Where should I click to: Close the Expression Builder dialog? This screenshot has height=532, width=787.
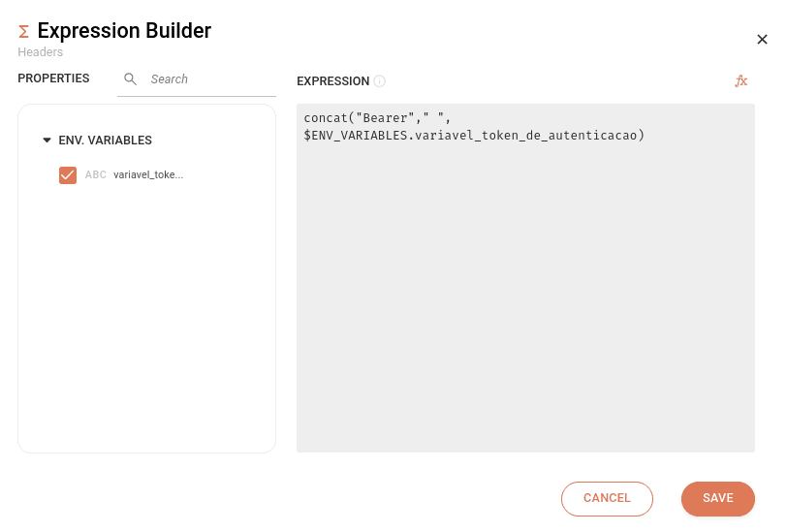[x=762, y=40]
